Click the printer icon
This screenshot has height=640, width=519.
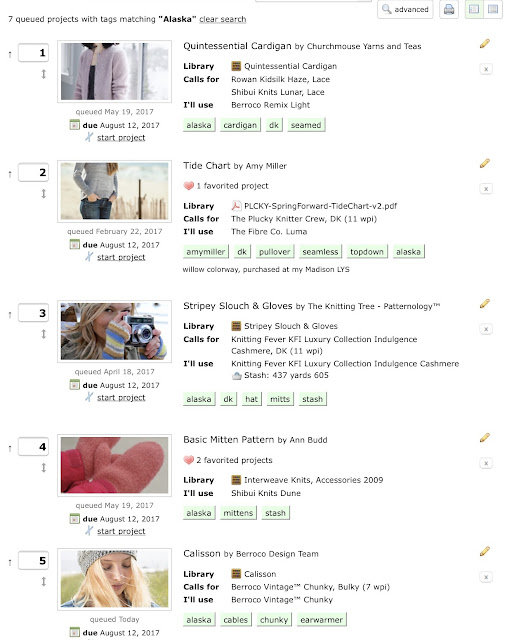click(x=449, y=9)
